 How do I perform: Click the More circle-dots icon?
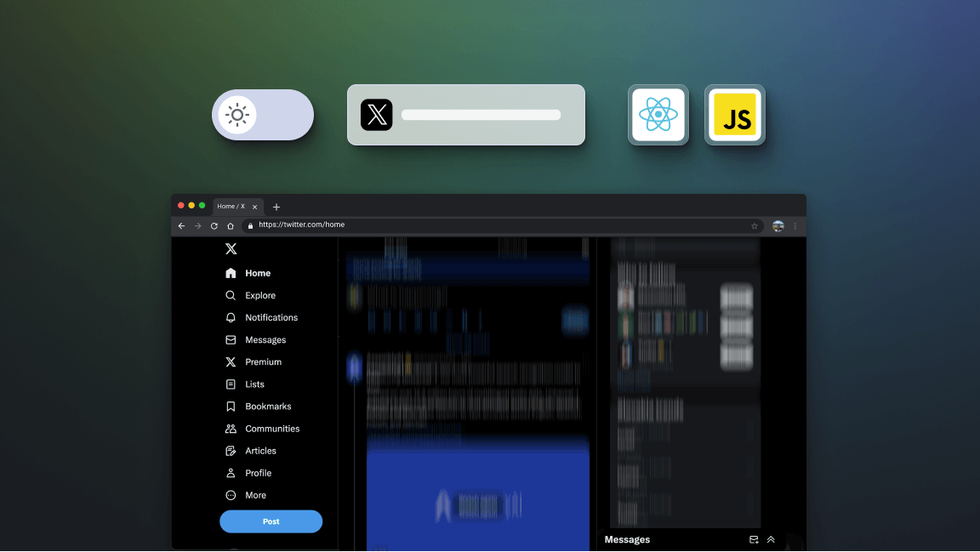point(231,495)
